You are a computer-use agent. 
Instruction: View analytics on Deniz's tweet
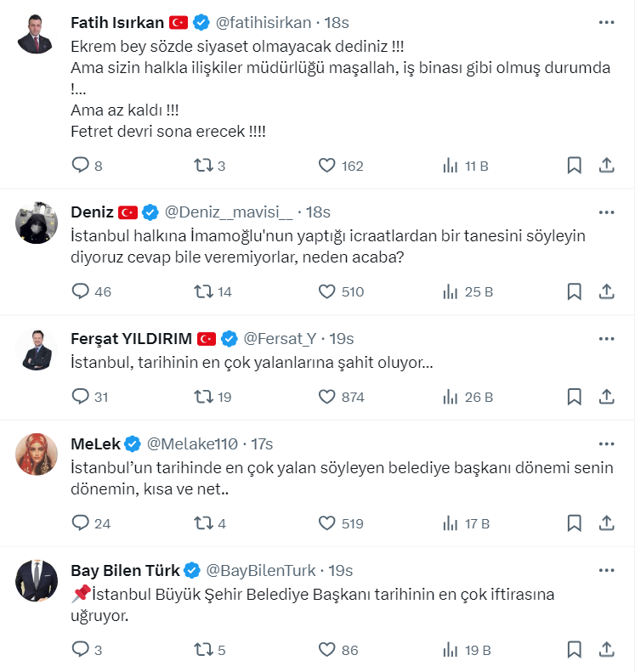[451, 291]
